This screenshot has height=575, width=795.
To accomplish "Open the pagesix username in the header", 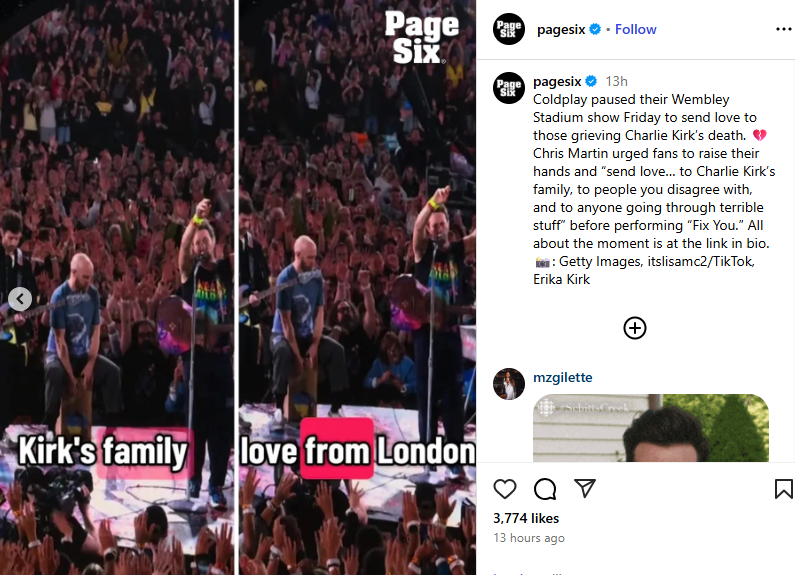I will click(561, 29).
